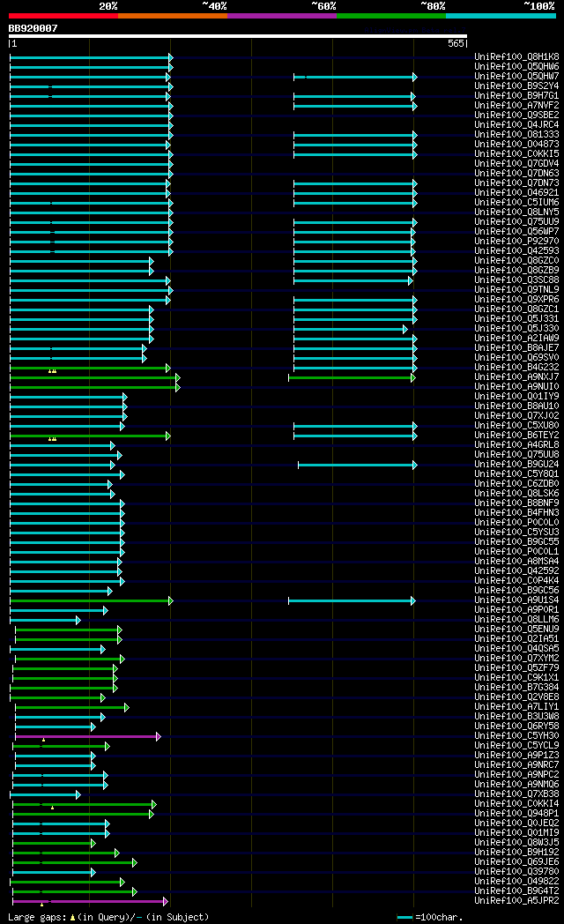Viewport: 564px width, 924px height.
Task: Click the short cyan alignment bar for Q8LLM6
Action: [x=45, y=621]
